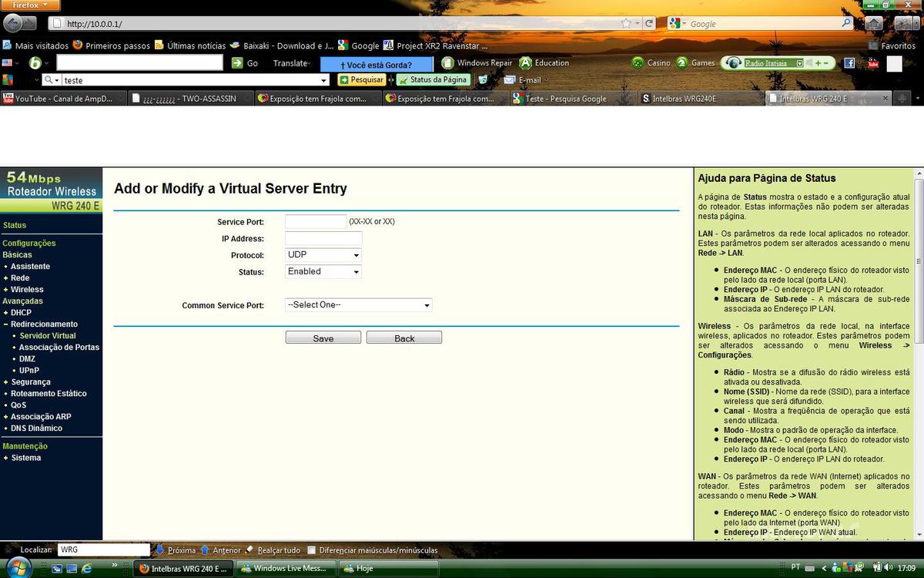Image resolution: width=924 pixels, height=578 pixels.
Task: Click the E-mail envelope toolbar item
Action: (522, 80)
